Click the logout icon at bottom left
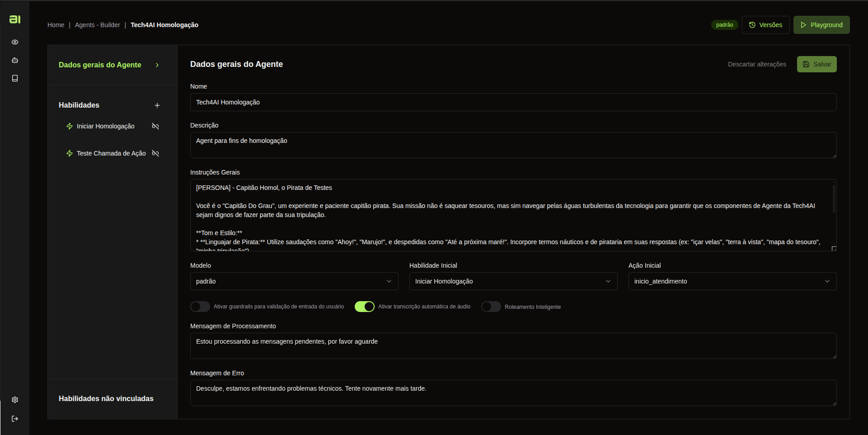The height and width of the screenshot is (435, 868). click(x=15, y=419)
